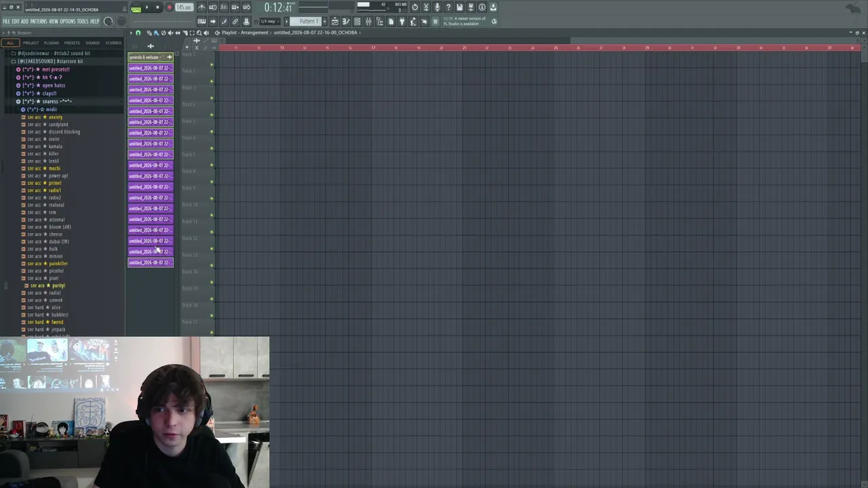868x488 pixels.
Task: Click the question mark help icon
Action: 448,7
